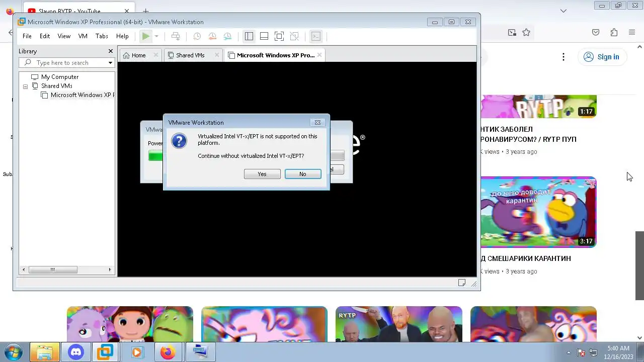Switch to VMware Workstation taskbar icon
Image resolution: width=644 pixels, height=362 pixels.
click(x=105, y=352)
